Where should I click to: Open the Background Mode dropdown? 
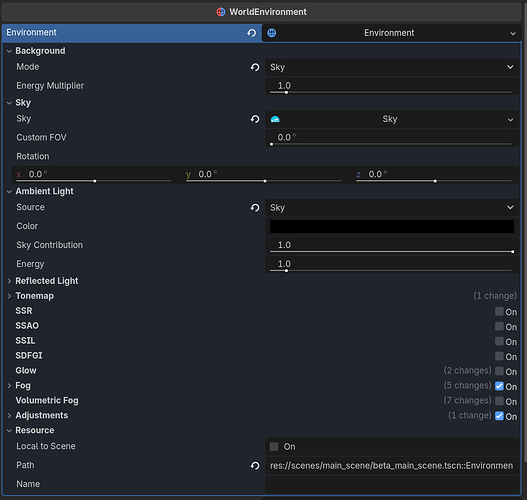point(392,67)
